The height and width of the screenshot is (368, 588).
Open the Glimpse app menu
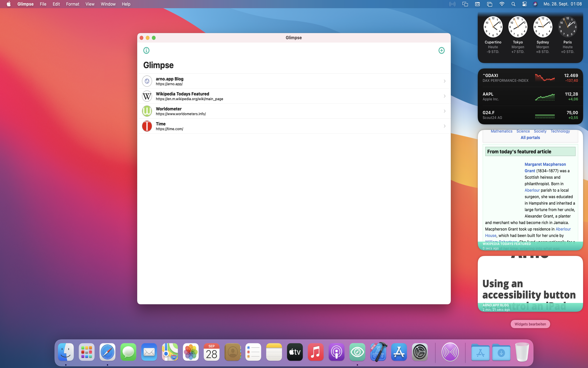click(x=26, y=4)
